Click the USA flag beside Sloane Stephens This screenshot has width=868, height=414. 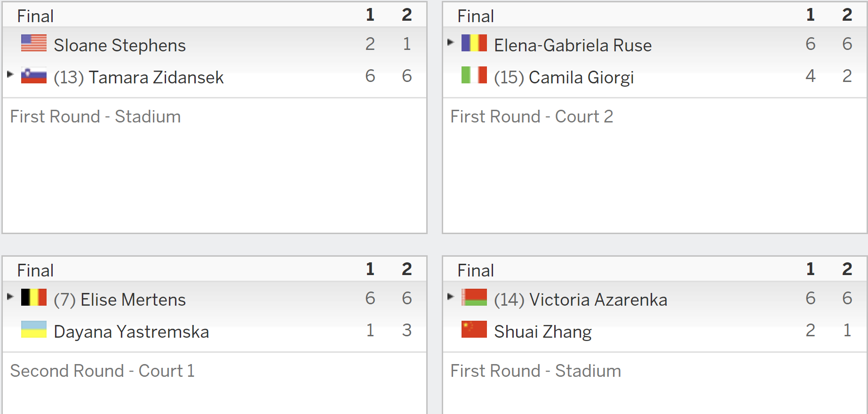tap(34, 43)
